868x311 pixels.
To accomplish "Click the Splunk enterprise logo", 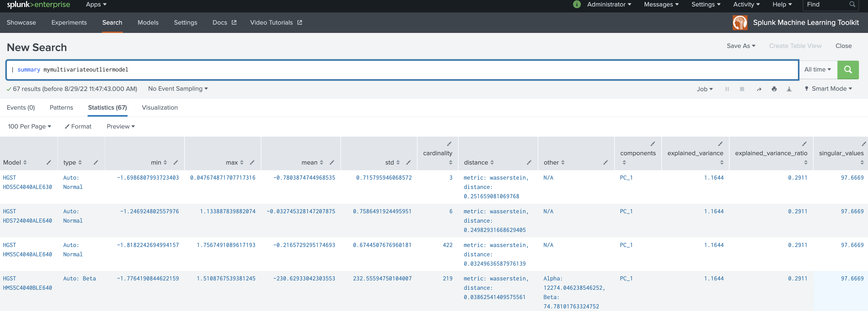I will click(38, 4).
